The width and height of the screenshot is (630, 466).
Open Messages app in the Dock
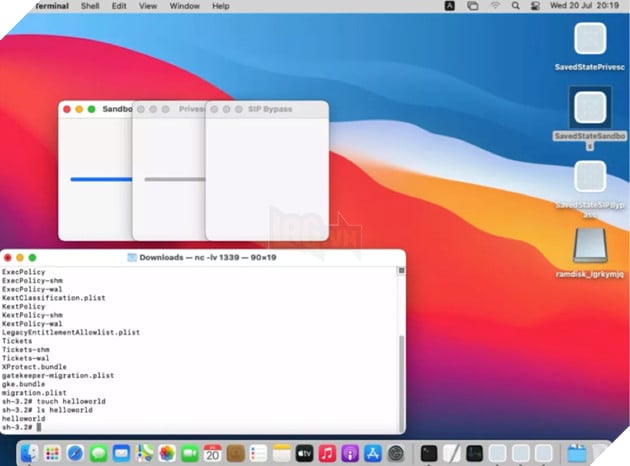(98, 454)
